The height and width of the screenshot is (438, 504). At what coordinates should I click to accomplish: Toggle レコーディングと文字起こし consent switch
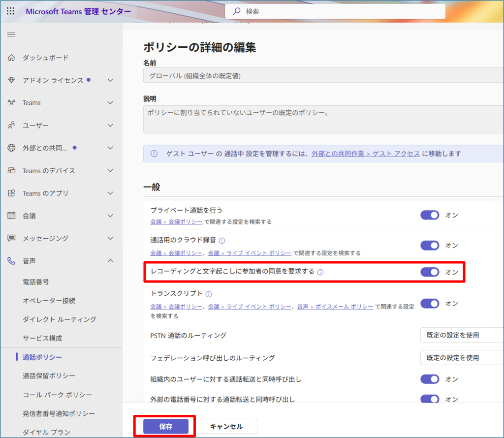pyautogui.click(x=429, y=272)
